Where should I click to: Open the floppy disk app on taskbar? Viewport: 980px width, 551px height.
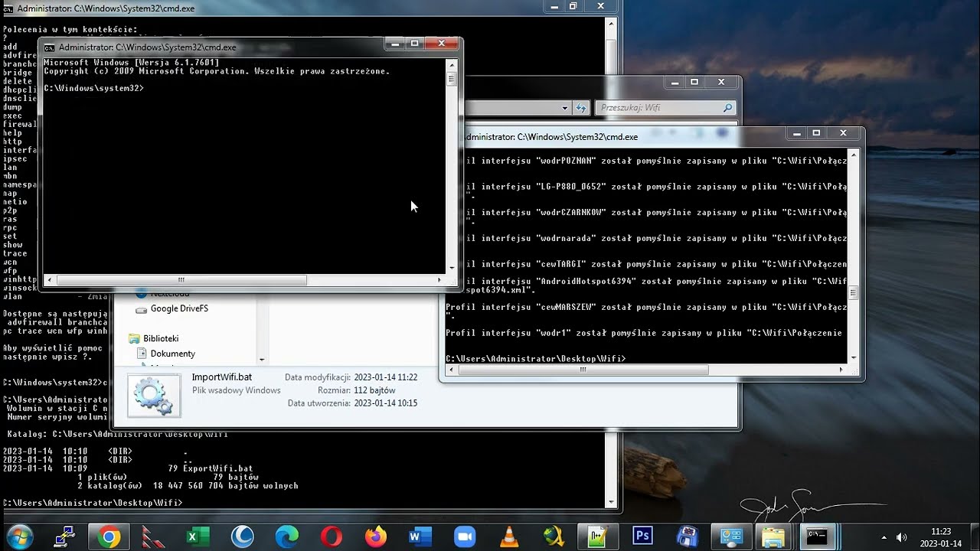686,537
